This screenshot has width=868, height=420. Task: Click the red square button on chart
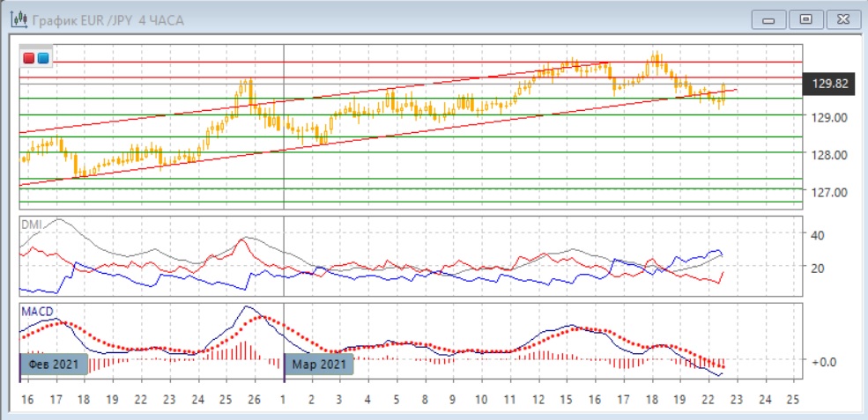tap(29, 57)
